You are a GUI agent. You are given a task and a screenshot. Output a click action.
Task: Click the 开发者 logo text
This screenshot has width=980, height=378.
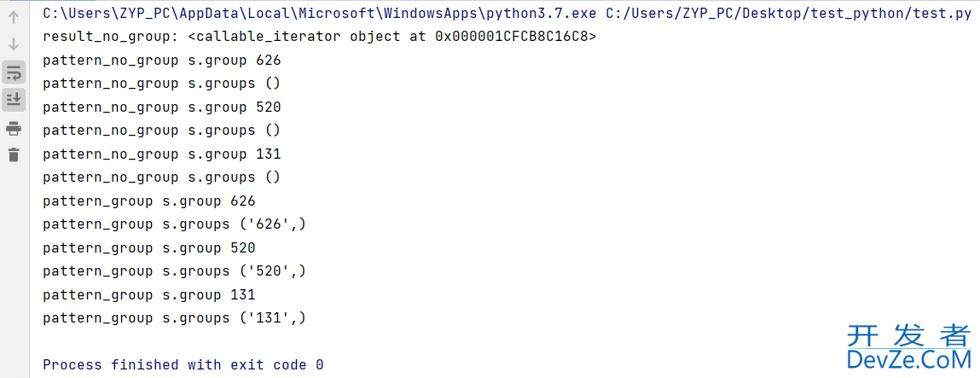click(x=908, y=335)
